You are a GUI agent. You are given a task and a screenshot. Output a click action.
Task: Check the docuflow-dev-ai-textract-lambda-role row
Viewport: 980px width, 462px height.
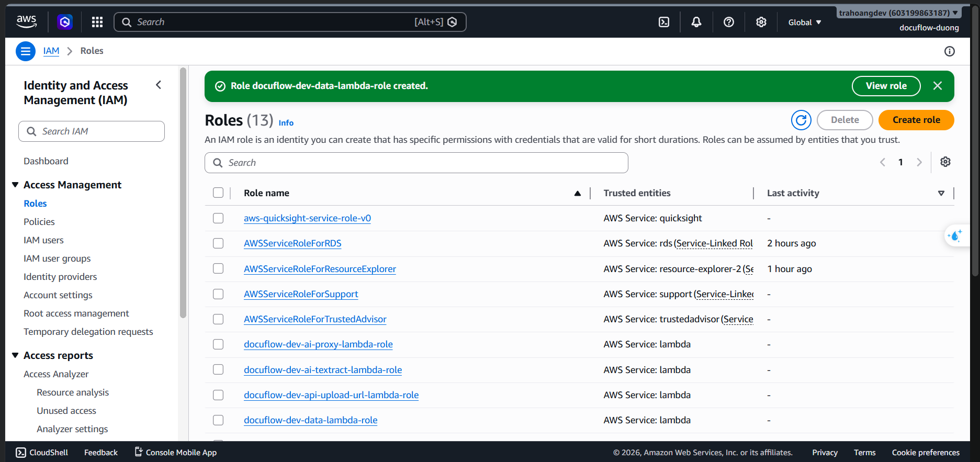click(x=218, y=369)
